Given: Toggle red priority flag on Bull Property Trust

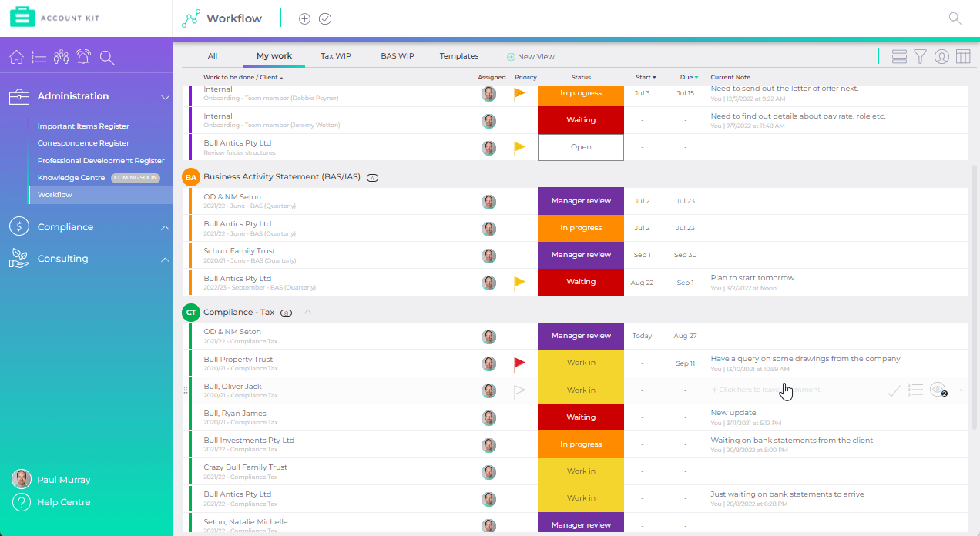Looking at the screenshot, I should click(519, 363).
